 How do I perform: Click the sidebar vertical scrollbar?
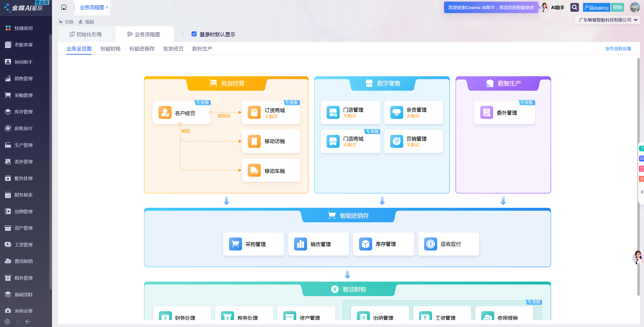pyautogui.click(x=50, y=162)
